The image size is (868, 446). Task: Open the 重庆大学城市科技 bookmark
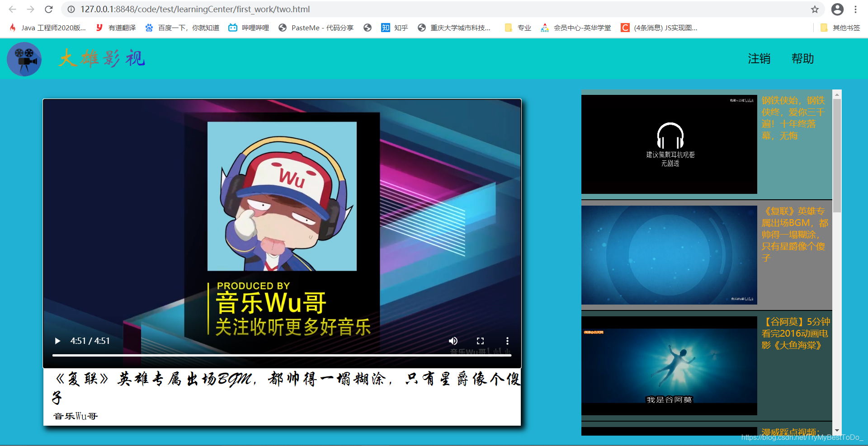coord(454,28)
